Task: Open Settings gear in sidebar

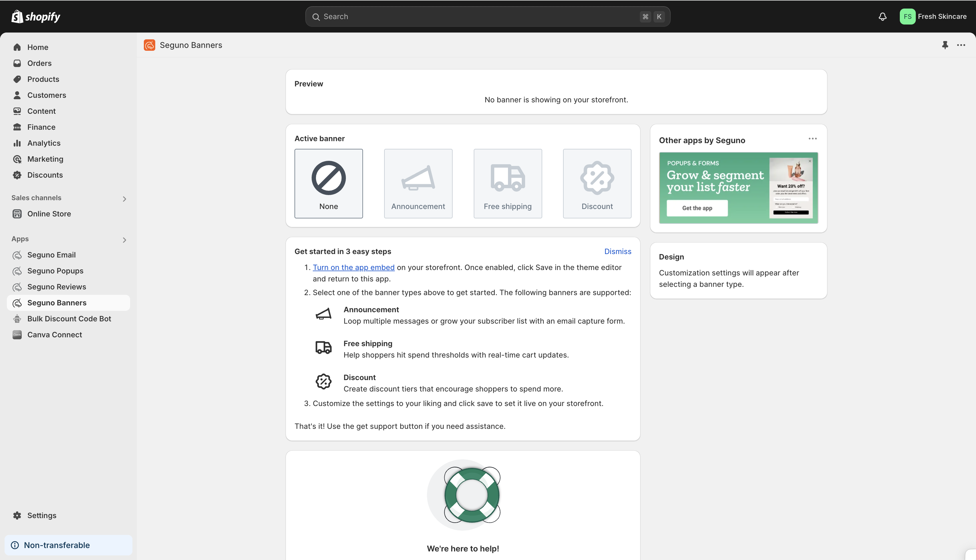Action: (17, 516)
